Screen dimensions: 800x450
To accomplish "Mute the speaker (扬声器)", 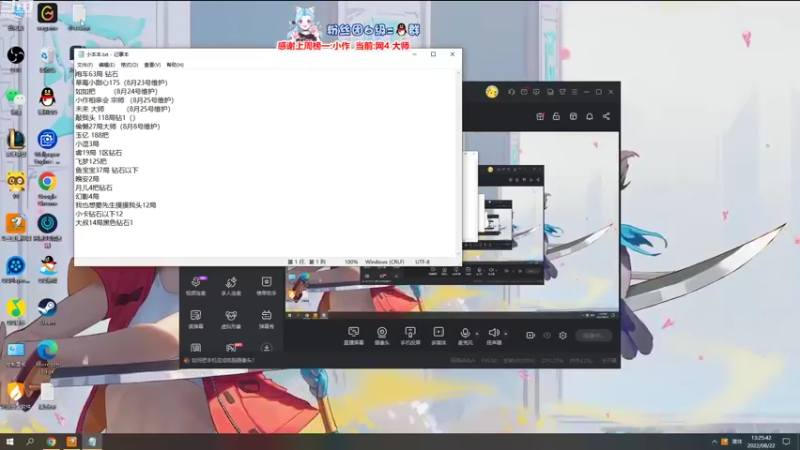I will [x=493, y=336].
